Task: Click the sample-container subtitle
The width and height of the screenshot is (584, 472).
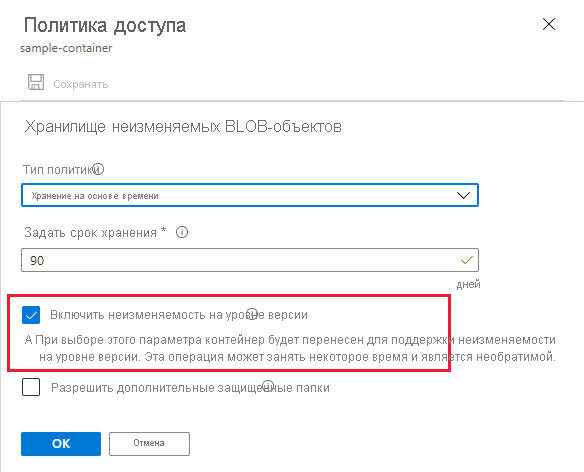Action: (66, 48)
